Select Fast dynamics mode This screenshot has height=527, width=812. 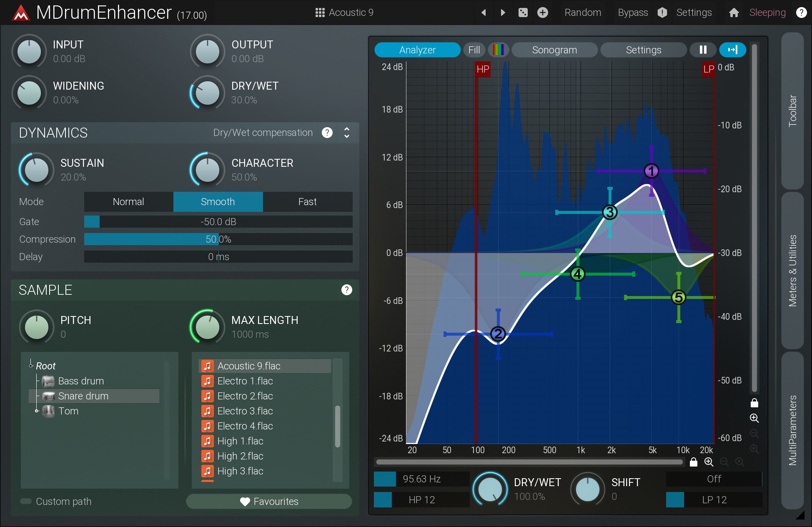coord(307,202)
